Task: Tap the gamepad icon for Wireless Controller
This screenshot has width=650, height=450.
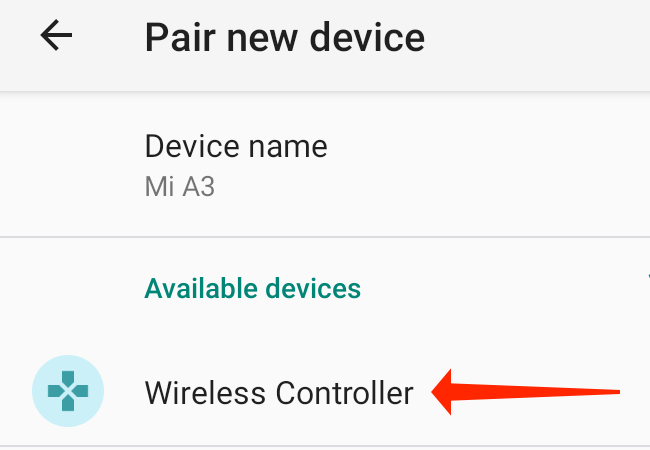Action: click(x=68, y=391)
